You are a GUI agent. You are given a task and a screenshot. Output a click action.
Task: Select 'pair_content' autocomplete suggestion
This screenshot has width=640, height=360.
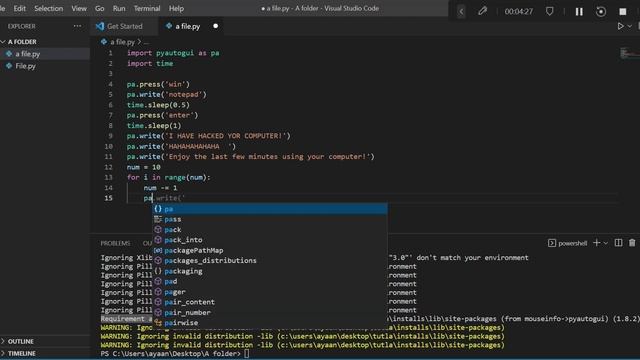pos(270,302)
